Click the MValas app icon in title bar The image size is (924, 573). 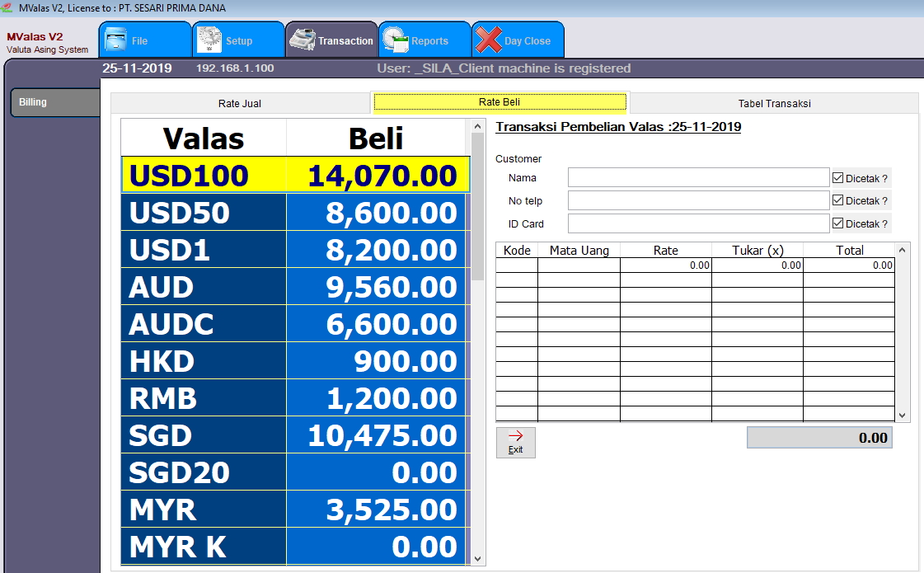coord(7,7)
